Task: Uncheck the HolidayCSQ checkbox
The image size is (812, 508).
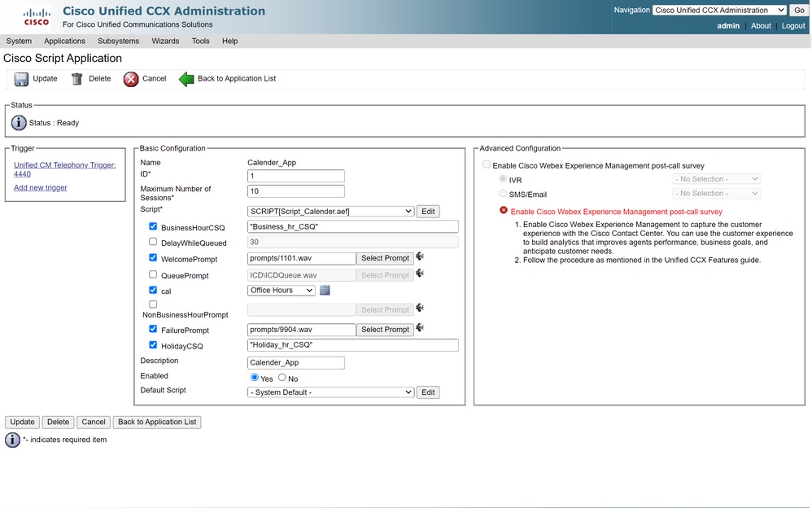Action: (x=153, y=344)
